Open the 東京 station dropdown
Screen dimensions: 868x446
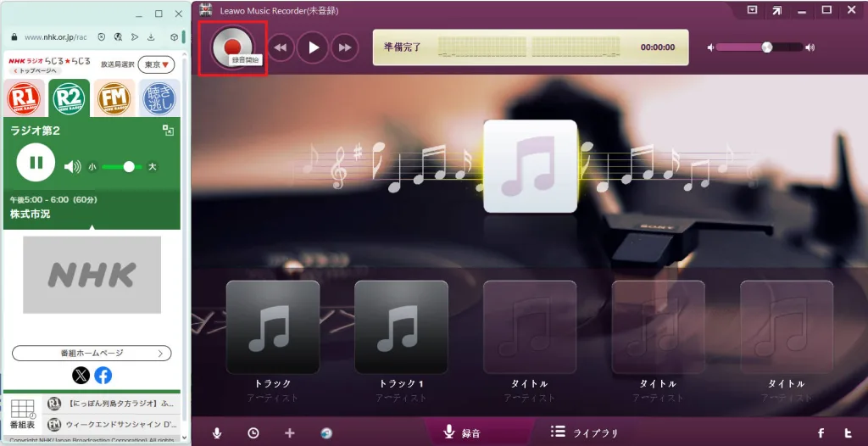156,64
